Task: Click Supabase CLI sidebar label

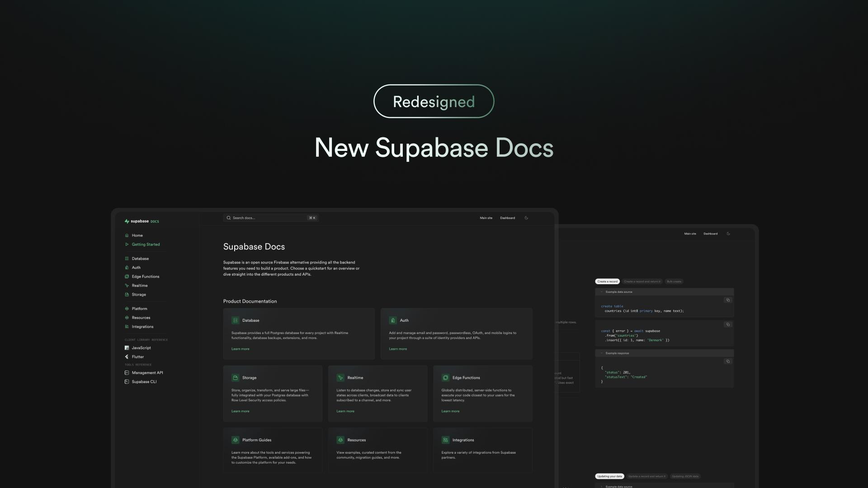Action: pos(144,382)
